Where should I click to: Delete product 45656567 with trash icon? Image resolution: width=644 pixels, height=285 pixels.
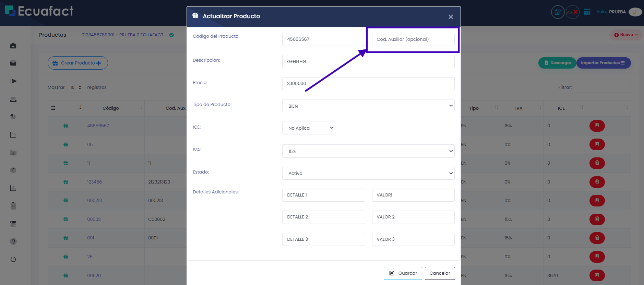point(597,126)
